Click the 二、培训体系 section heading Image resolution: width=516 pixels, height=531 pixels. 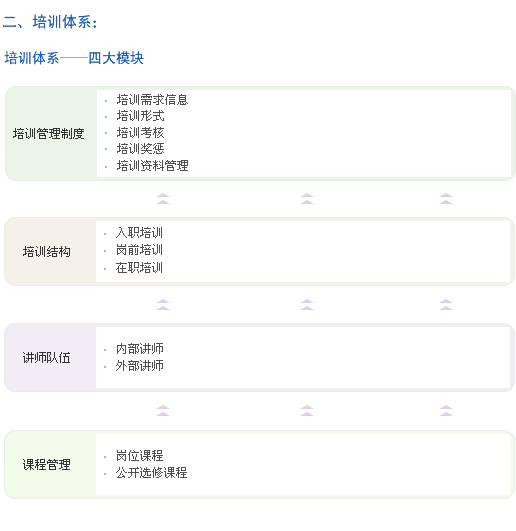point(50,22)
